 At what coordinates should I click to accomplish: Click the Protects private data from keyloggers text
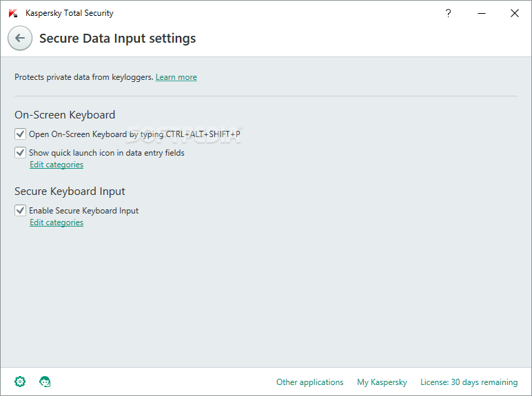(x=84, y=77)
